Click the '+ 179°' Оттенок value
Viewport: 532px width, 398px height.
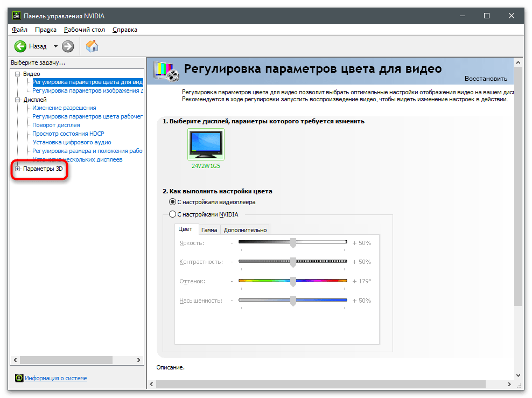point(362,281)
